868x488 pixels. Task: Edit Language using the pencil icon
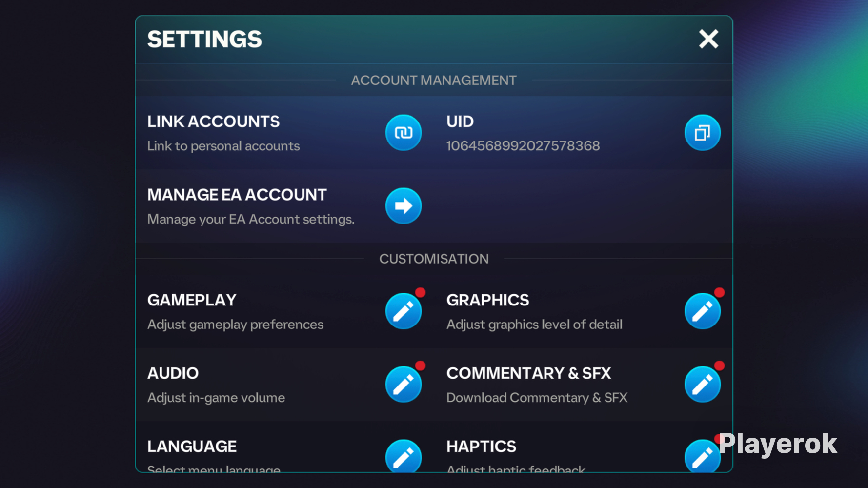tap(404, 456)
